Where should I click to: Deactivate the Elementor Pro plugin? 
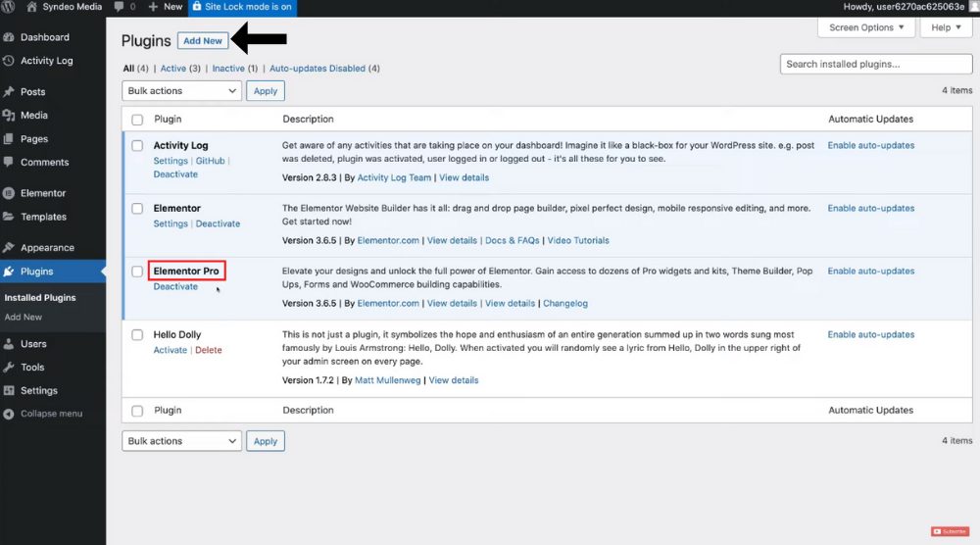(x=175, y=286)
